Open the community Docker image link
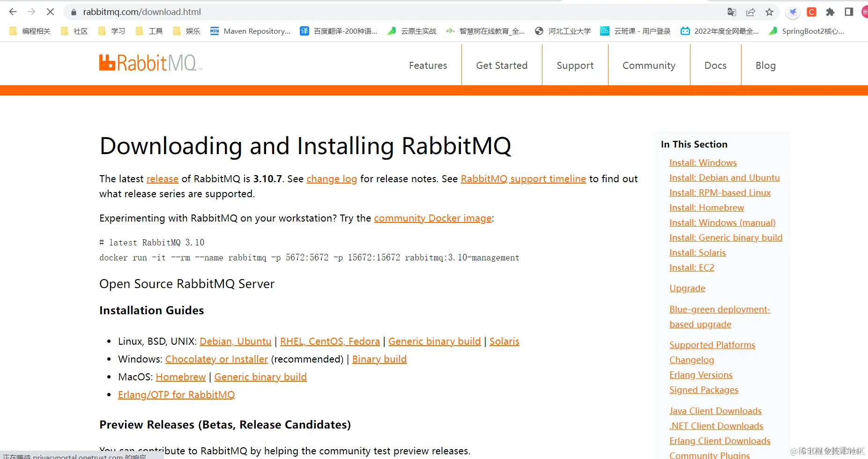 (433, 218)
